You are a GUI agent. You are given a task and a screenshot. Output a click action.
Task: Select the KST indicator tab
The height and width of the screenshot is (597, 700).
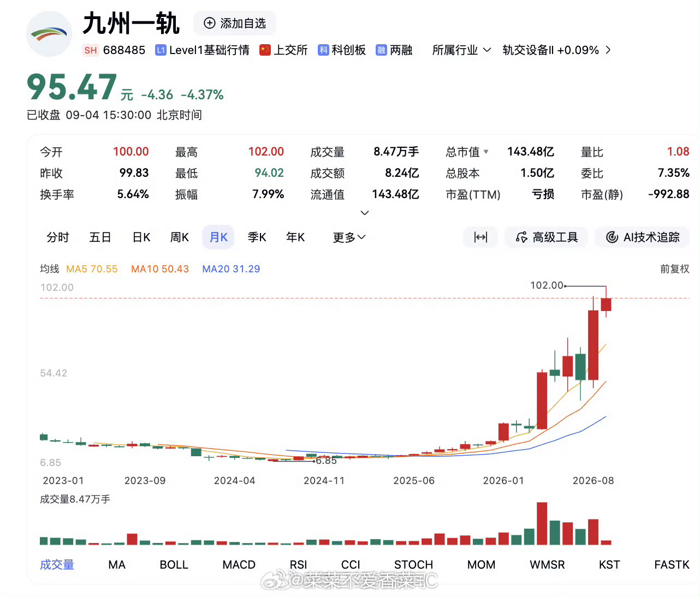pyautogui.click(x=609, y=565)
